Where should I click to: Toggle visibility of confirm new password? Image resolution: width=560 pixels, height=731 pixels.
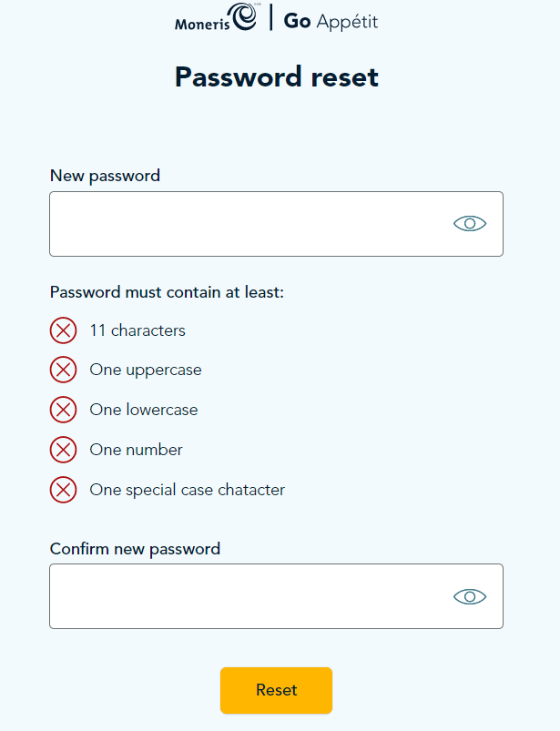(x=470, y=596)
